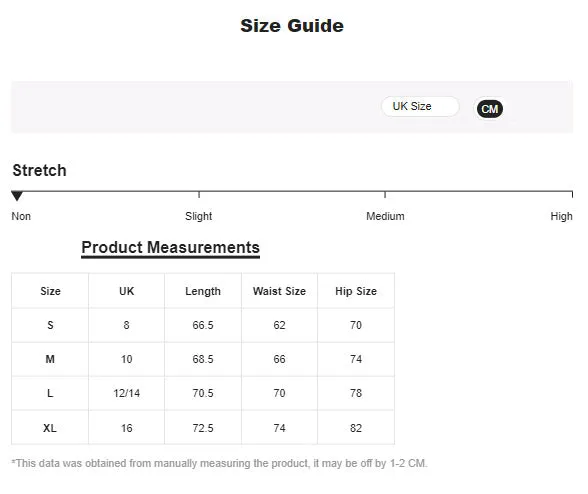
Task: Toggle the CM unit switch
Action: [x=489, y=109]
